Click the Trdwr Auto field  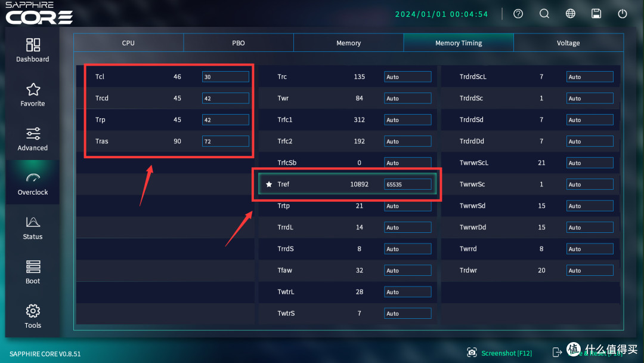click(590, 270)
